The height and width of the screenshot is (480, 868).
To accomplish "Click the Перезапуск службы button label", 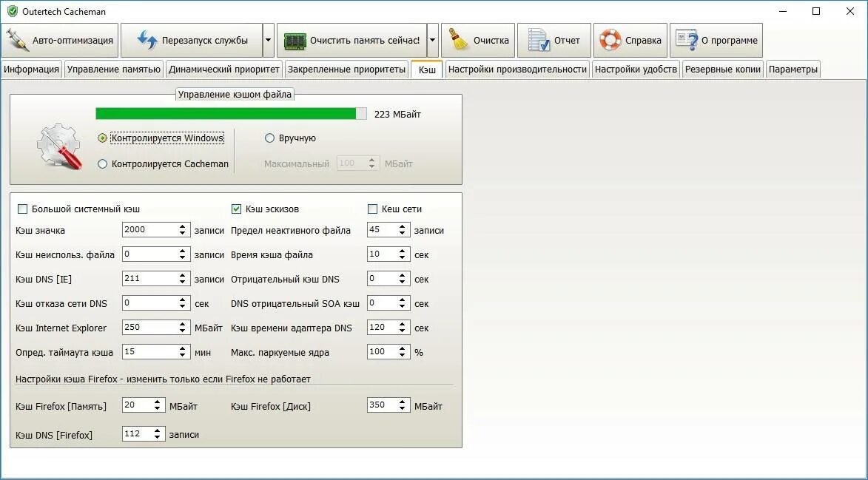I will coord(205,41).
